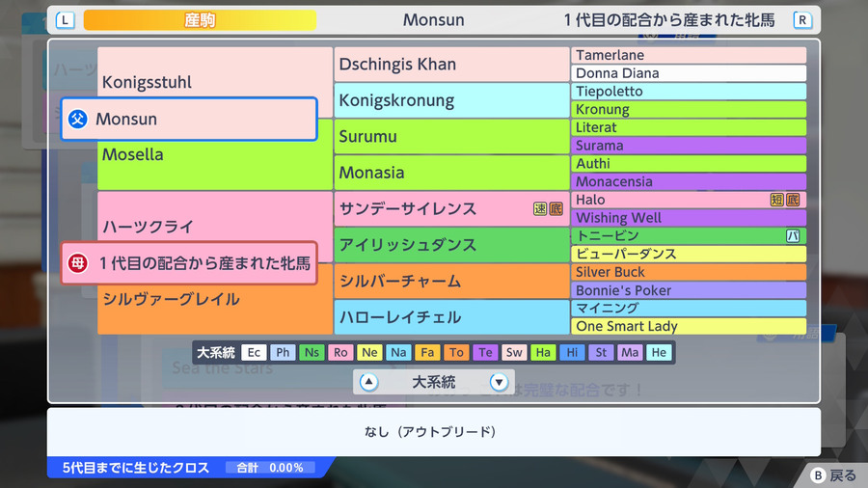Image resolution: width=868 pixels, height=488 pixels.
Task: Select シルヴァーグレイル in the pedigree
Action: tap(215, 299)
